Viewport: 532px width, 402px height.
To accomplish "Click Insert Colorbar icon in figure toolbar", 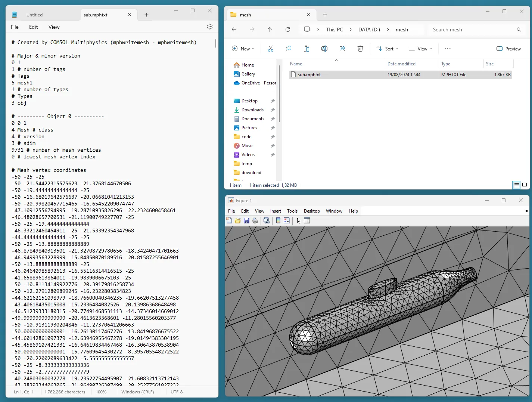I will point(278,221).
